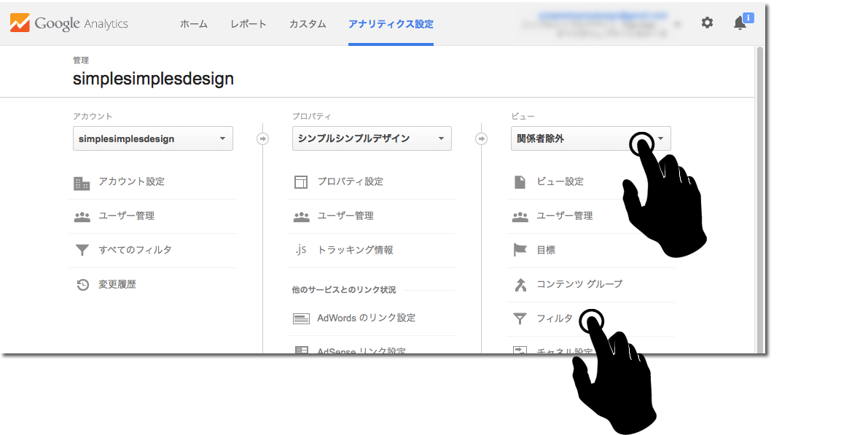Open the settings gear icon
This screenshot has width=868, height=435.
tap(707, 23)
